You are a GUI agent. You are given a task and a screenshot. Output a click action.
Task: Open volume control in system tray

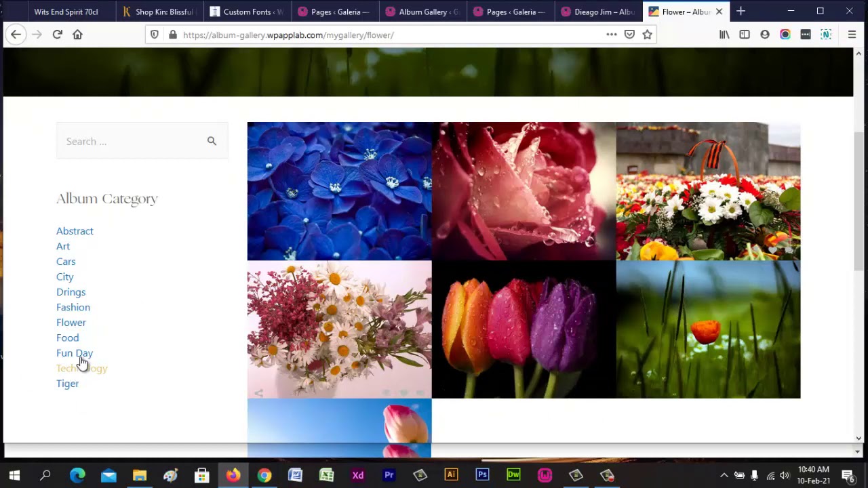(x=785, y=475)
